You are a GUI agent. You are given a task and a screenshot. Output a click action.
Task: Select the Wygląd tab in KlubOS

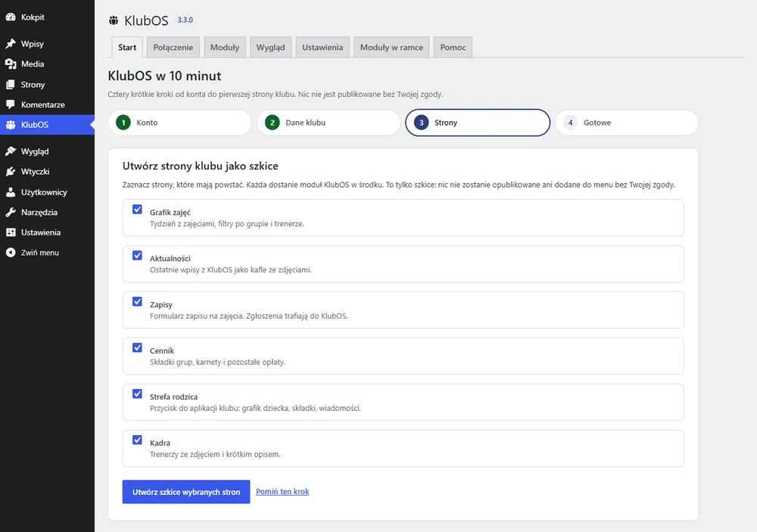[x=271, y=48]
